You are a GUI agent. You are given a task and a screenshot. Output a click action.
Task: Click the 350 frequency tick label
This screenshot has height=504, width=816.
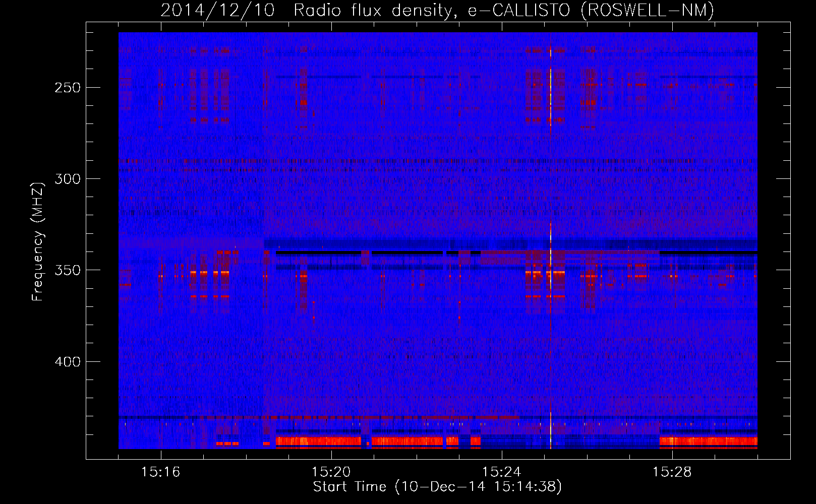[68, 270]
